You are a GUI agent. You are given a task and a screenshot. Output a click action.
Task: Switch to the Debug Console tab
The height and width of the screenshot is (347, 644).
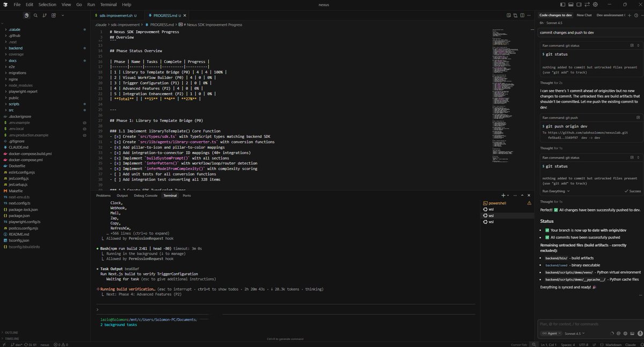pos(145,196)
